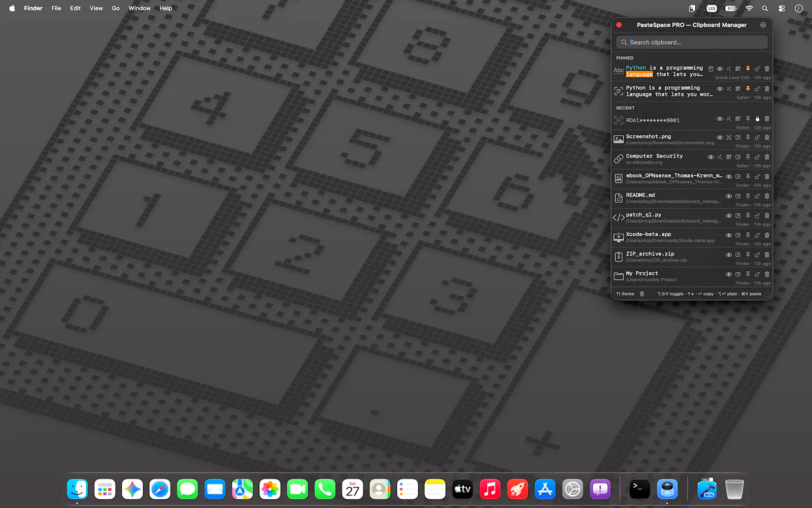Pin the RO61 masked item
The width and height of the screenshot is (812, 508).
pos(748,119)
